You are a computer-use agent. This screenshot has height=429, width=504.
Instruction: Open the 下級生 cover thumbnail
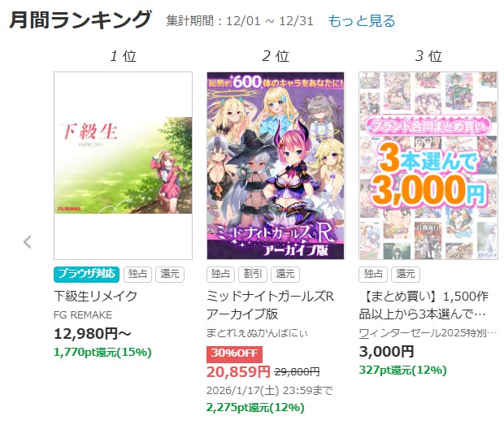point(123,166)
